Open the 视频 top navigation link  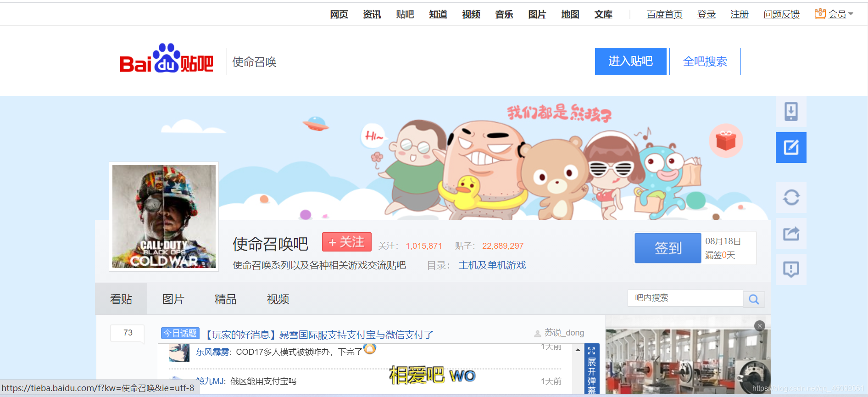click(471, 15)
